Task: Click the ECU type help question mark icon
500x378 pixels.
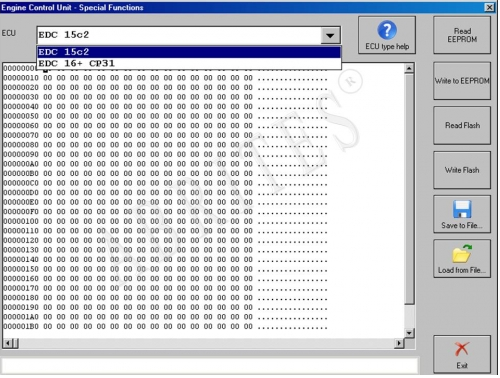Action: pyautogui.click(x=387, y=30)
